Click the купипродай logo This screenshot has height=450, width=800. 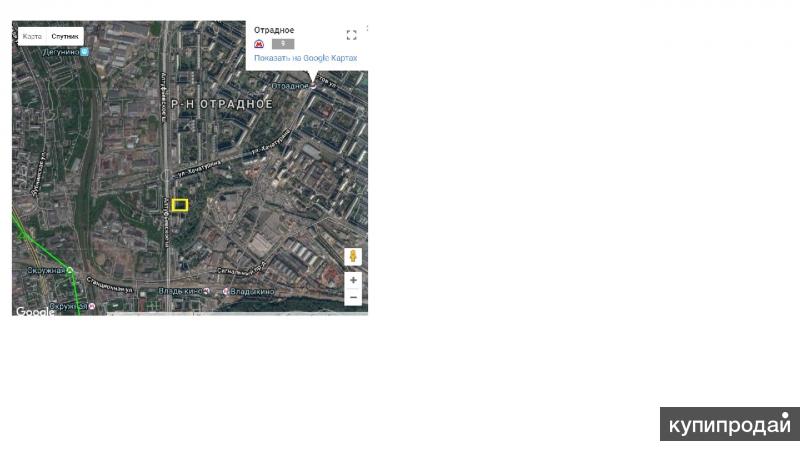(730, 424)
